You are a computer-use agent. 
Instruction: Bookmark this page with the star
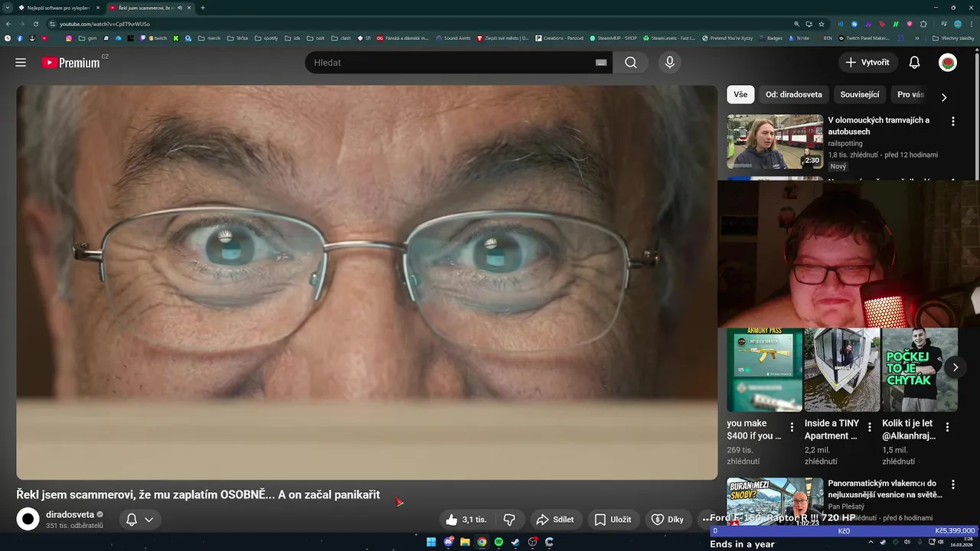pos(822,24)
